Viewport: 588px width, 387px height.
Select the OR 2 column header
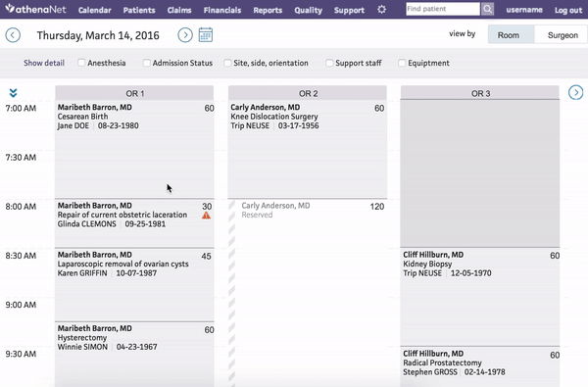[x=308, y=93]
